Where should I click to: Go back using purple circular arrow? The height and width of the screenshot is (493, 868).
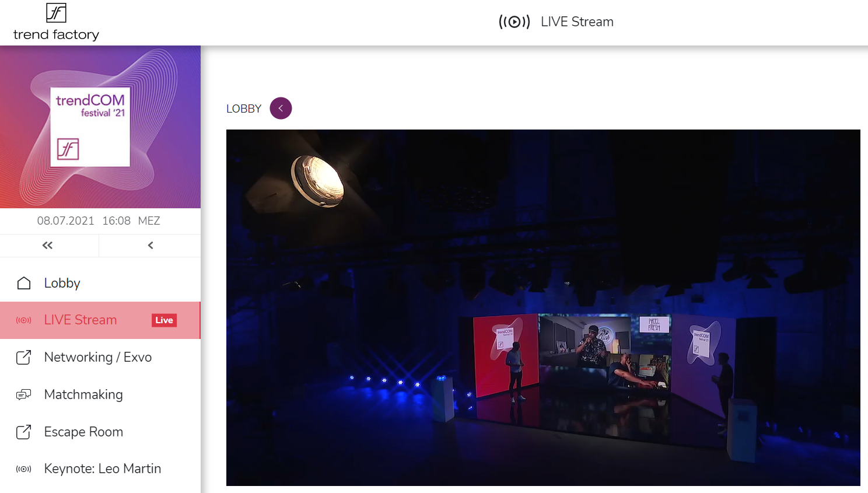(281, 109)
